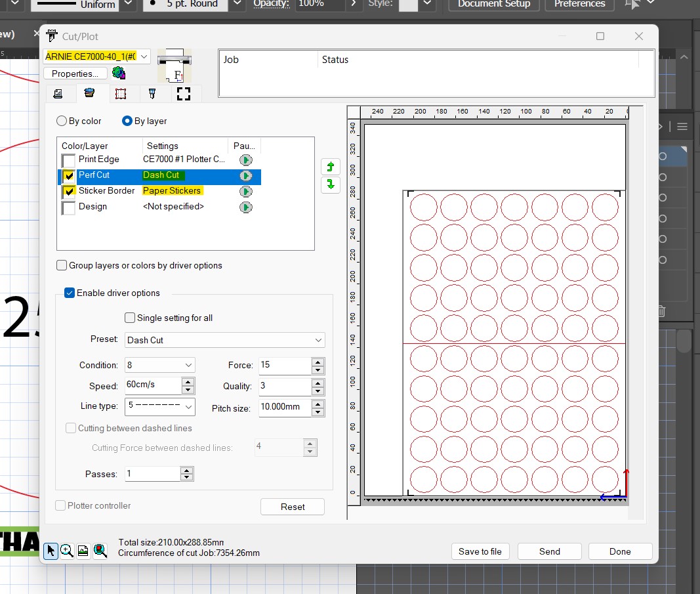This screenshot has width=700, height=594.
Task: Click Color/Layer column header
Action: 85,146
